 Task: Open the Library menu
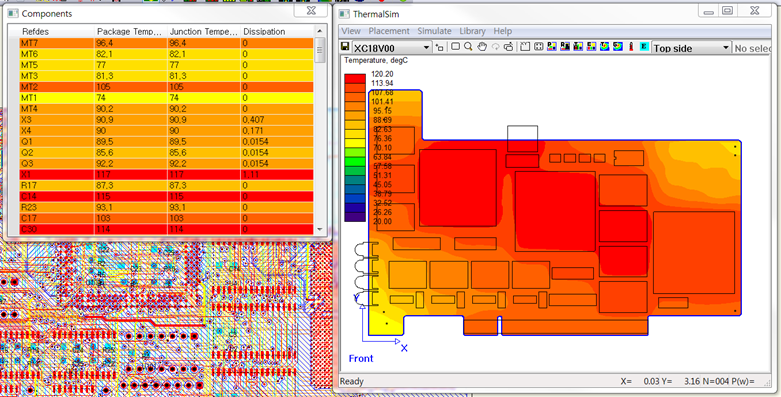472,31
